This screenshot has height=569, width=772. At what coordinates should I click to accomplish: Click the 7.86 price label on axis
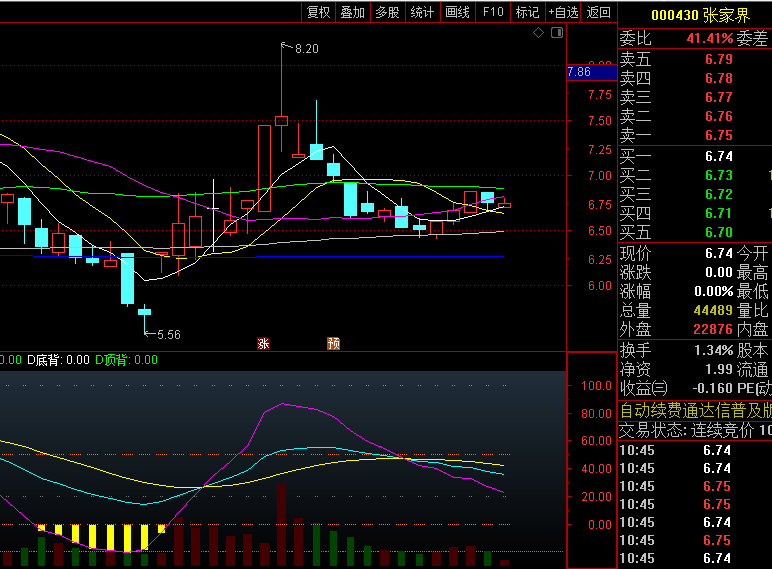pos(579,72)
